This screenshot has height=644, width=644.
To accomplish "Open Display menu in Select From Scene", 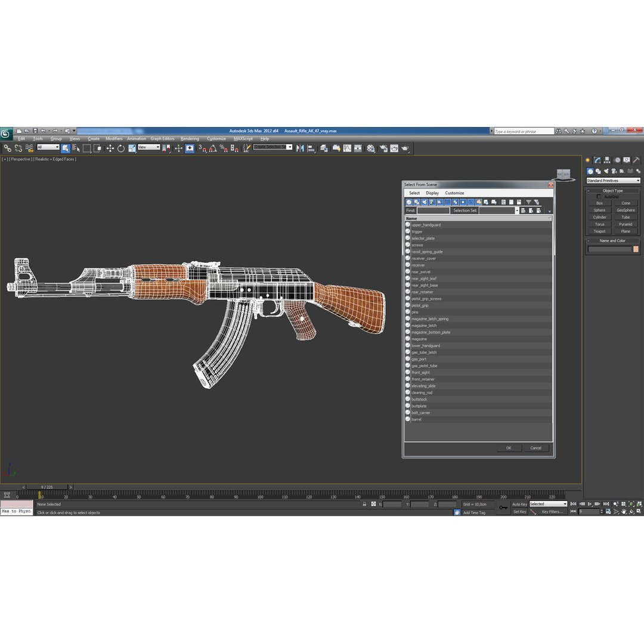I will pyautogui.click(x=432, y=193).
